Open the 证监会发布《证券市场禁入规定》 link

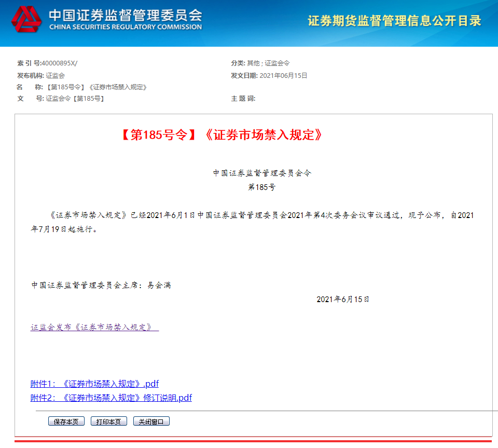(94, 328)
